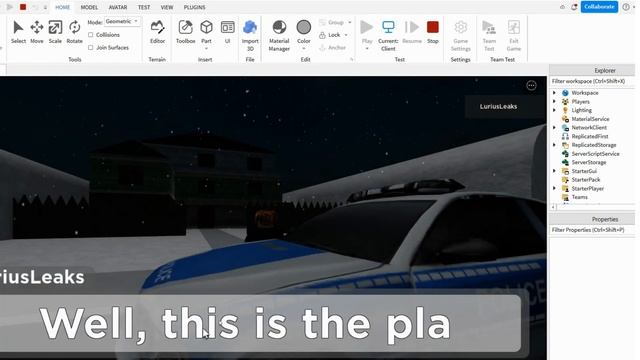Expand the StarterGui node

point(554,171)
